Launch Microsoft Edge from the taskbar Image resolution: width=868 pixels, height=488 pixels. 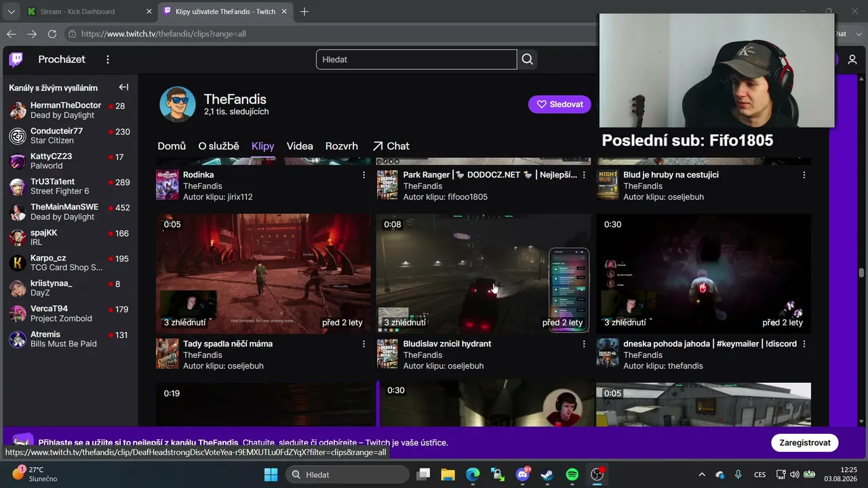(473, 474)
